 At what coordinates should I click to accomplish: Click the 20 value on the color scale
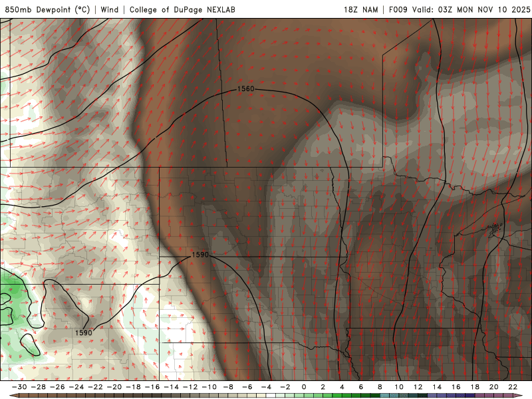click(494, 387)
